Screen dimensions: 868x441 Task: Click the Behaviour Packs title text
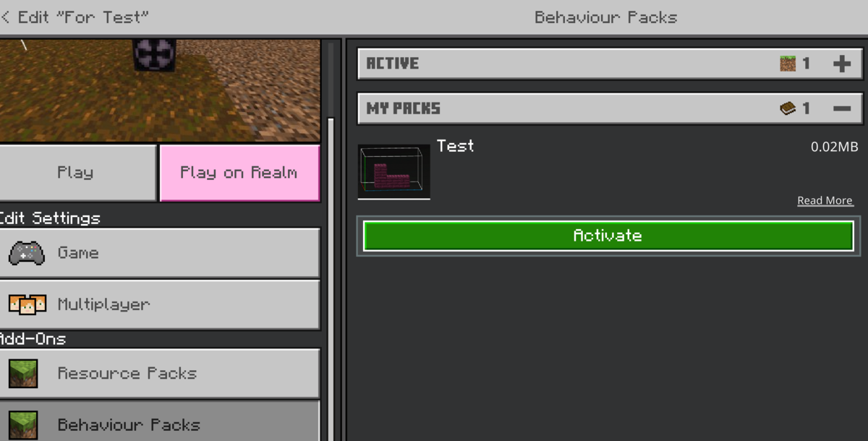(606, 17)
